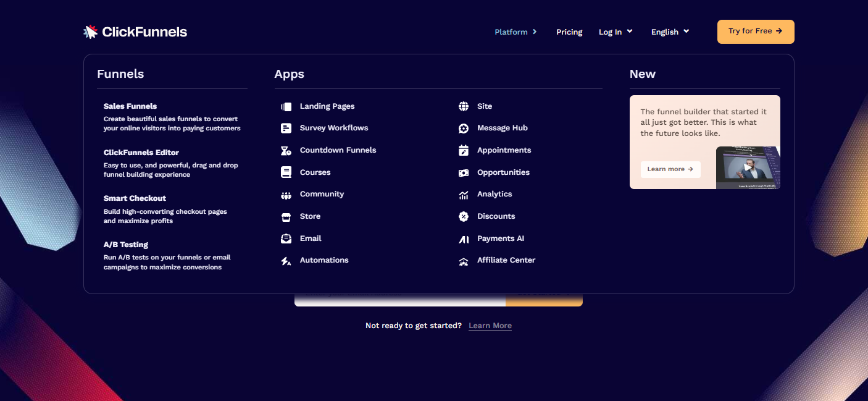This screenshot has height=401, width=868.
Task: Select the Survey Workflows icon
Action: [286, 128]
